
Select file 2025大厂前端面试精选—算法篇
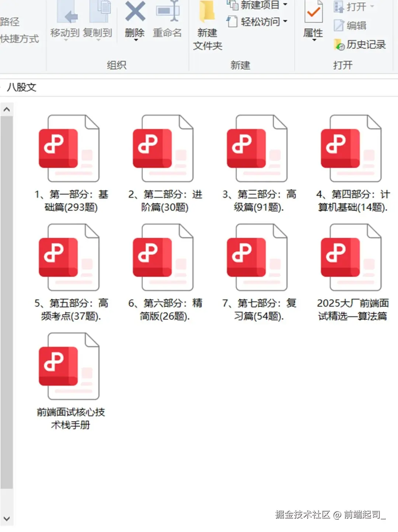[x=351, y=258]
